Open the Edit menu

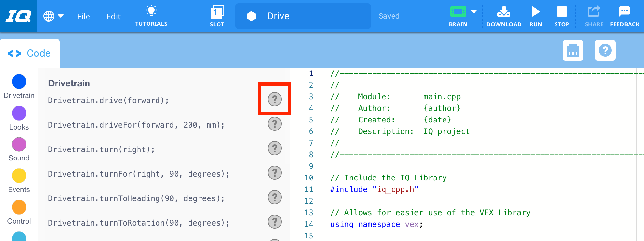[114, 16]
